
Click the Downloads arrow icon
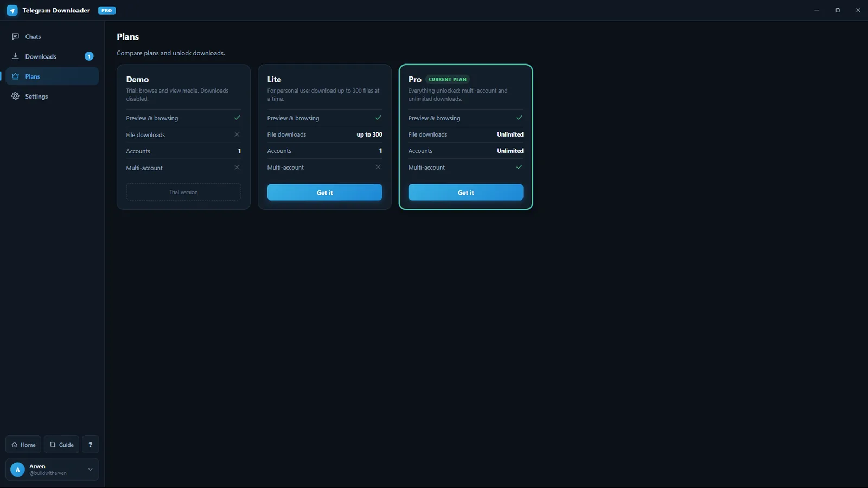pyautogui.click(x=15, y=56)
